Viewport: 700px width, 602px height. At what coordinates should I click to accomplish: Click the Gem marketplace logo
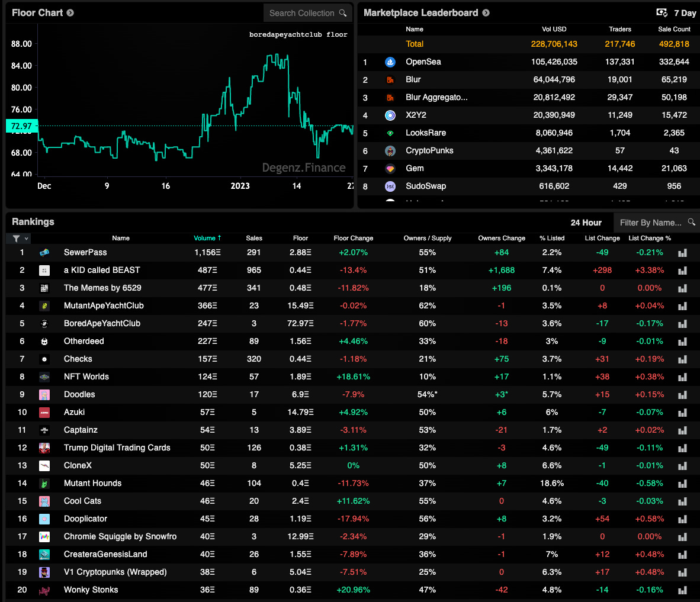point(390,169)
